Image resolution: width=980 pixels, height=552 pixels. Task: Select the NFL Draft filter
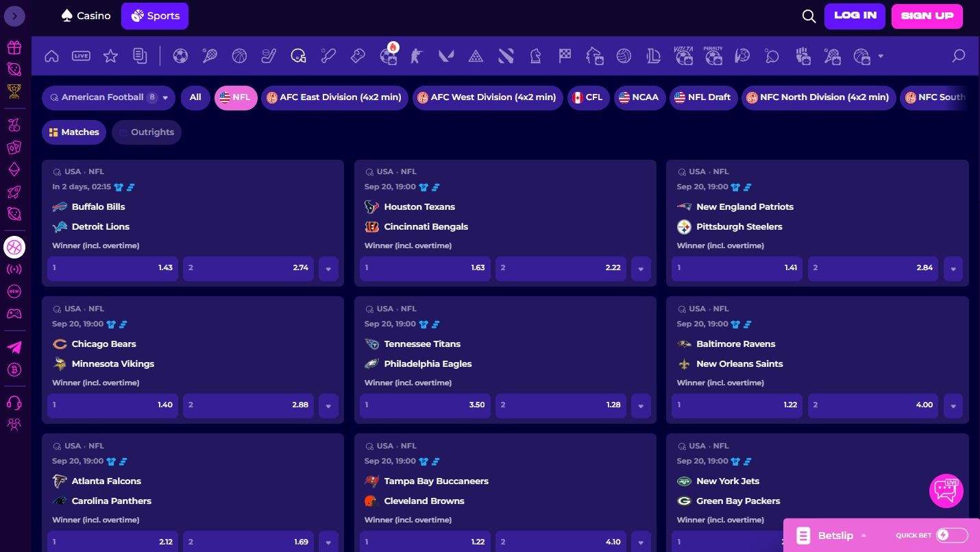(x=702, y=97)
